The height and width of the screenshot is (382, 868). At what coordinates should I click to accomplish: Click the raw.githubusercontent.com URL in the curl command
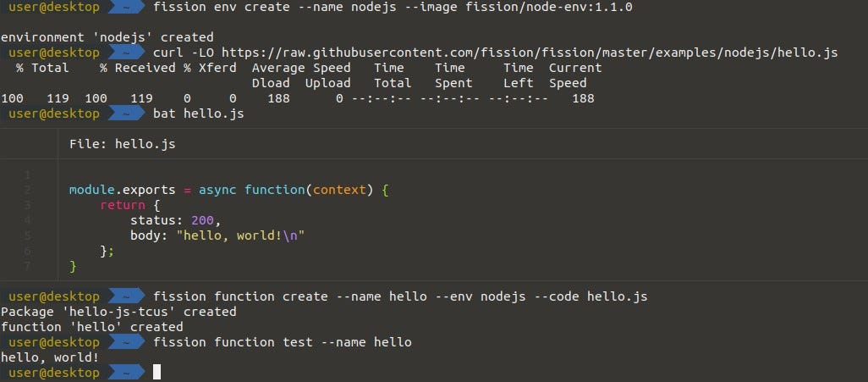[530, 53]
